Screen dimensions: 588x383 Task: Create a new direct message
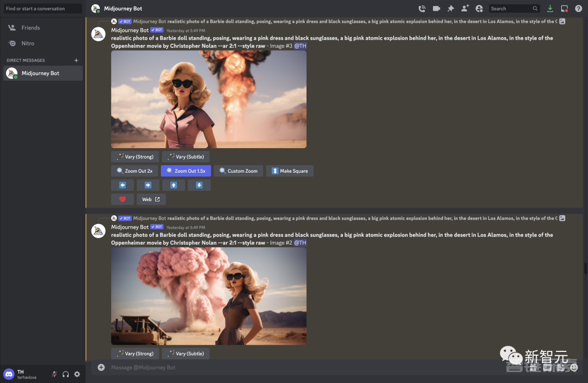tap(76, 60)
